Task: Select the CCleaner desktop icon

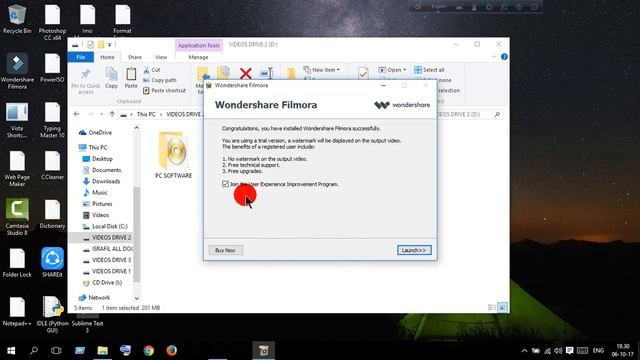Action: (x=52, y=165)
